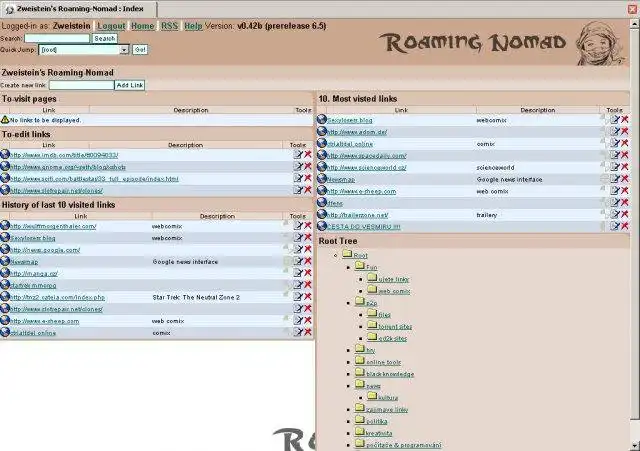Viewport: 640px width, 451px height.
Task: Click 'Google news interface' description in history
Action: point(185,262)
